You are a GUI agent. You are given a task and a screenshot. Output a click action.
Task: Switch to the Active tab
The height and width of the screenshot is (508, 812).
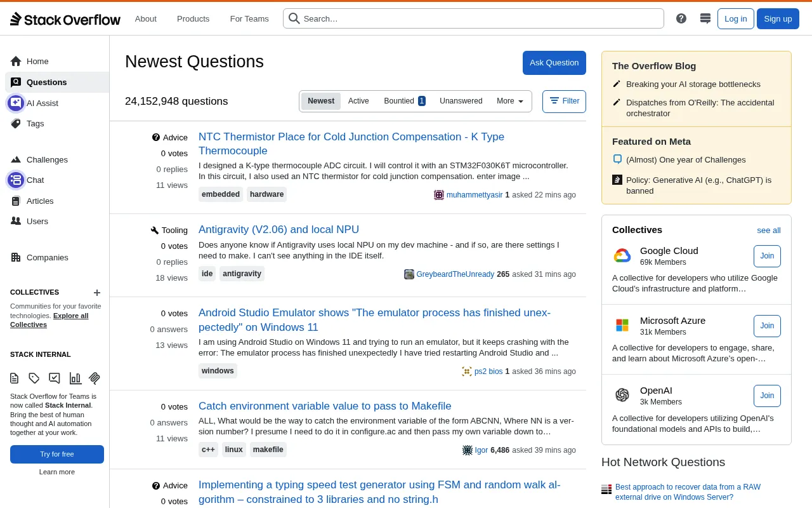pyautogui.click(x=358, y=101)
